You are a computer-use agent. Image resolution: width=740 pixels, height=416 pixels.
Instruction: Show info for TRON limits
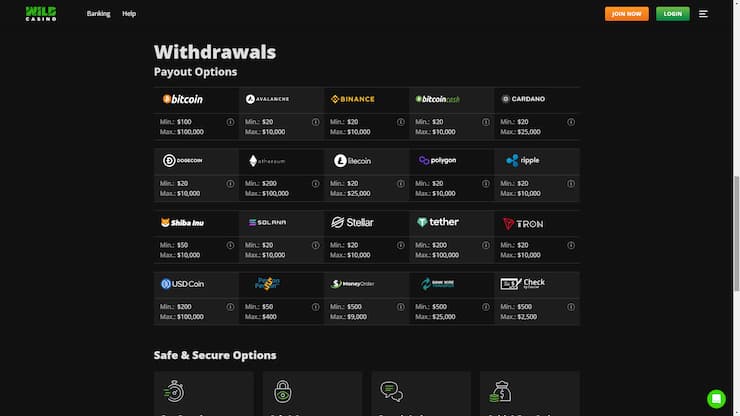(571, 246)
